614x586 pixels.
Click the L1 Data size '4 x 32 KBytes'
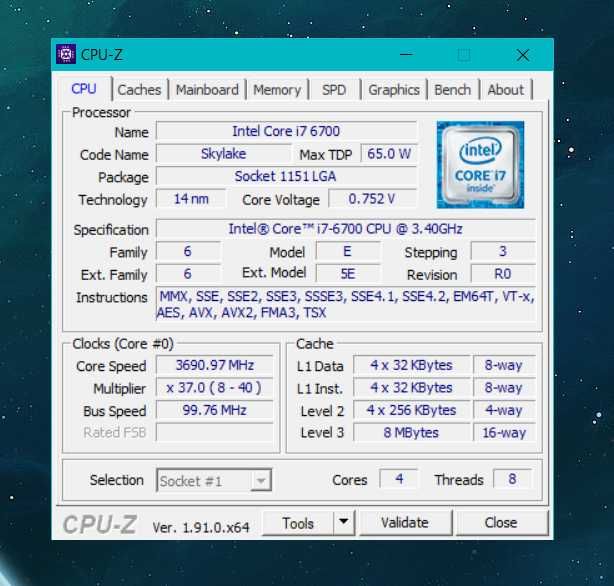click(x=412, y=365)
